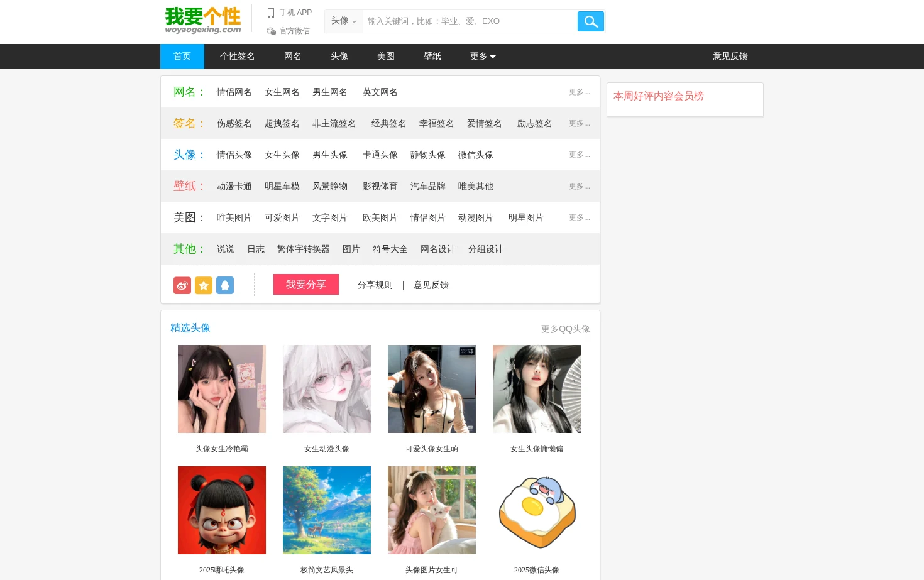Open the 繁体字转换器 link
This screenshot has width=924, height=580.
point(303,249)
